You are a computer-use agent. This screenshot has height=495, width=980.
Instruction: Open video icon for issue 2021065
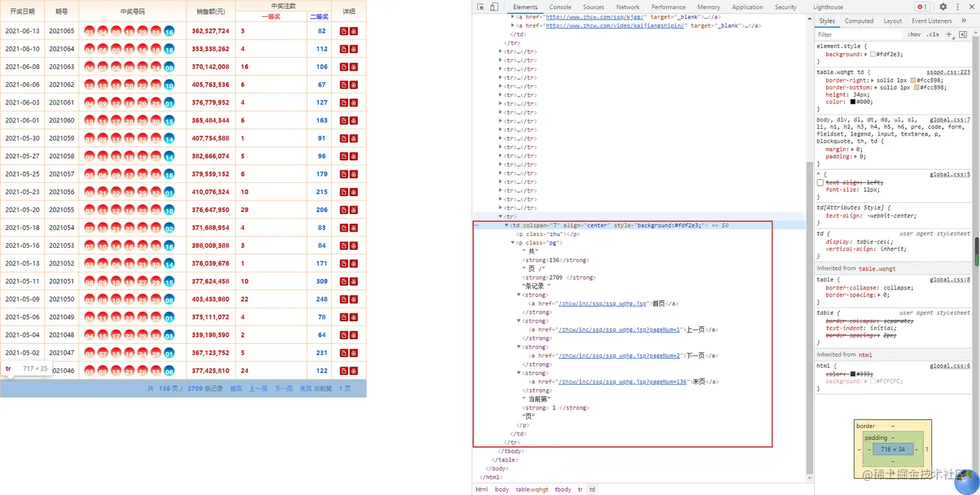(354, 31)
